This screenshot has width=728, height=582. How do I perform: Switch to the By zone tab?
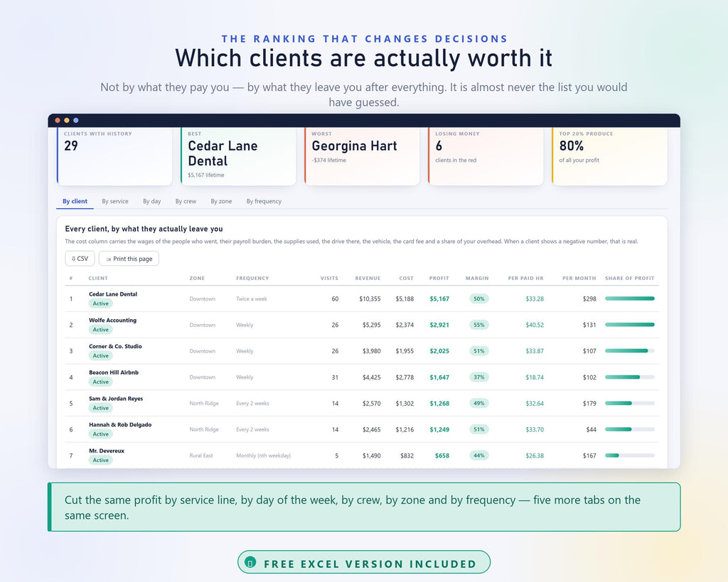(x=221, y=201)
